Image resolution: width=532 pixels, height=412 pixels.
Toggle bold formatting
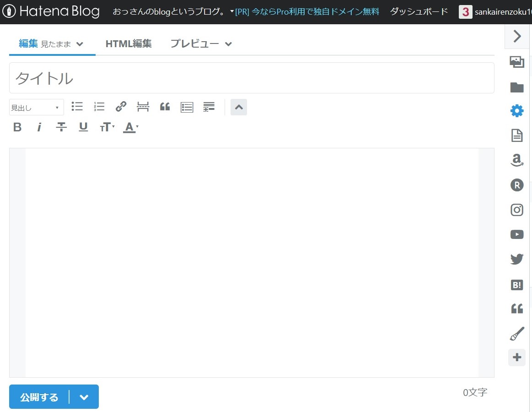pos(17,127)
